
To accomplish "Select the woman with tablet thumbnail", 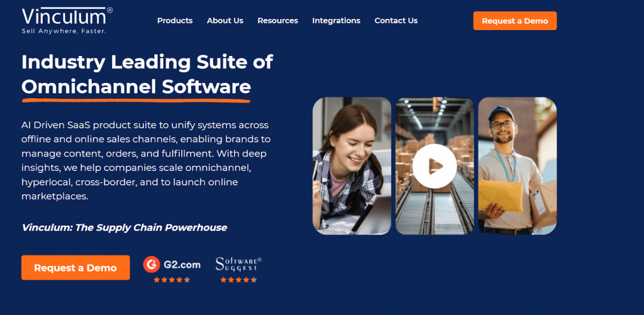I will click(352, 166).
